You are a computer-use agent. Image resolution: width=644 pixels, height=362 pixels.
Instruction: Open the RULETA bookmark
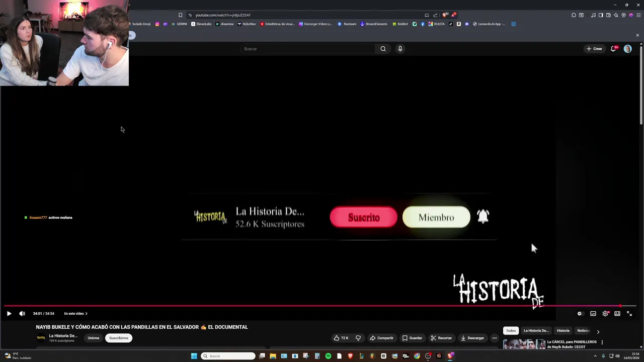point(437,24)
